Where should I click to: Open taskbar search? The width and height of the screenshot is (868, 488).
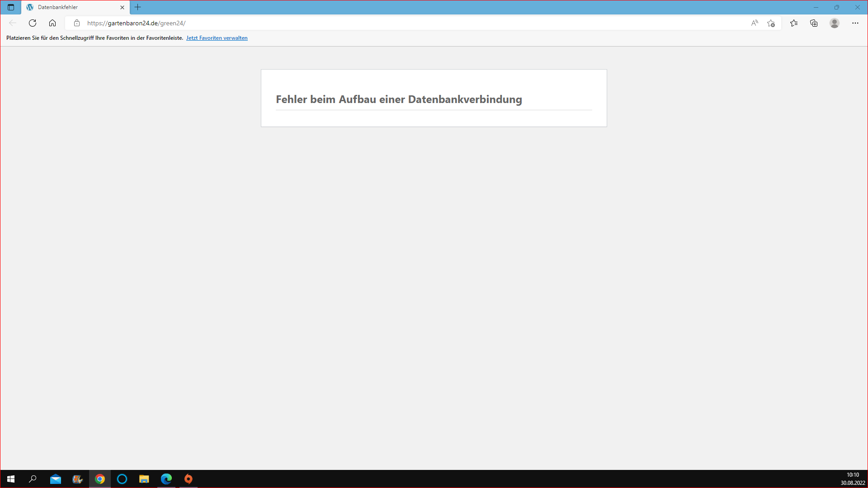(x=33, y=479)
